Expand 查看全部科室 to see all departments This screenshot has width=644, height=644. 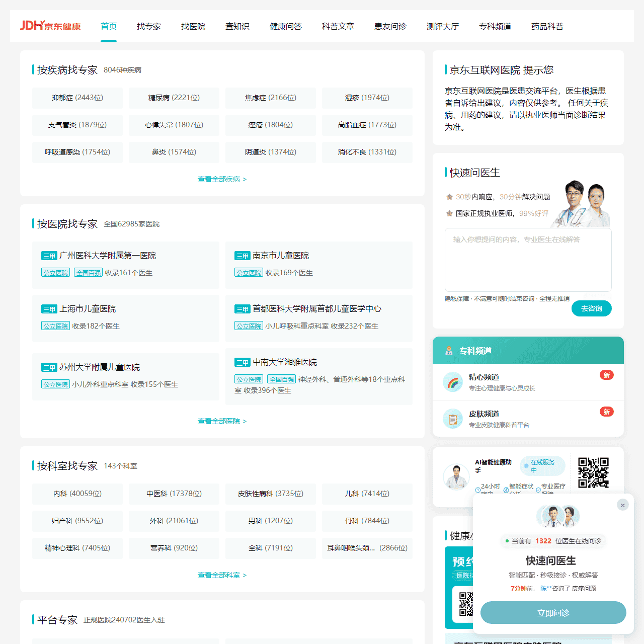coord(222,575)
